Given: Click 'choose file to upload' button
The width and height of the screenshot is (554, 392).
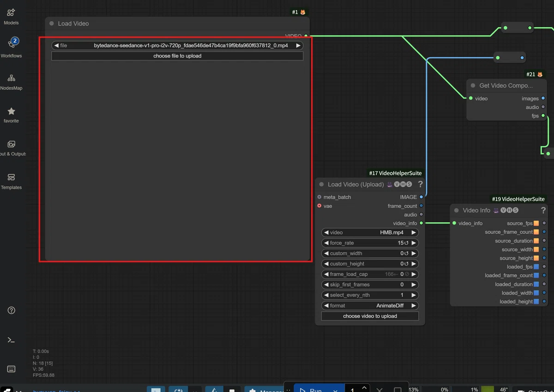Looking at the screenshot, I should point(177,56).
